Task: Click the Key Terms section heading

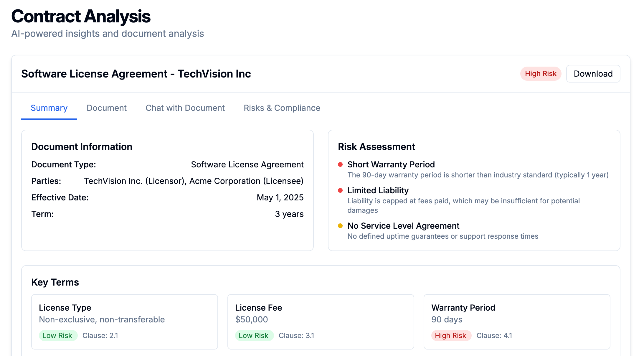Action: click(x=55, y=282)
